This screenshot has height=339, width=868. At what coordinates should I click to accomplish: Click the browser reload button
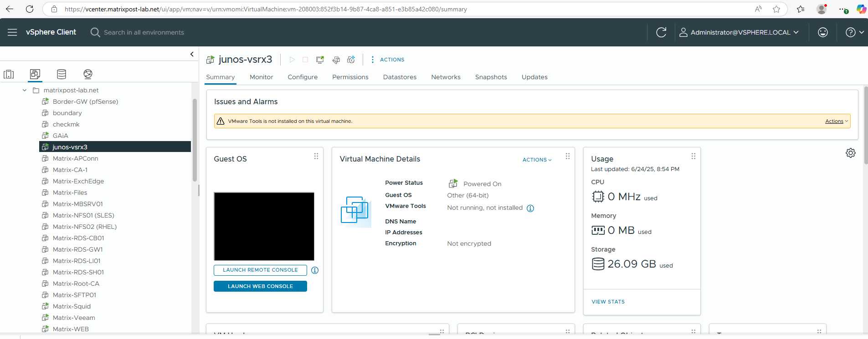pyautogui.click(x=30, y=9)
